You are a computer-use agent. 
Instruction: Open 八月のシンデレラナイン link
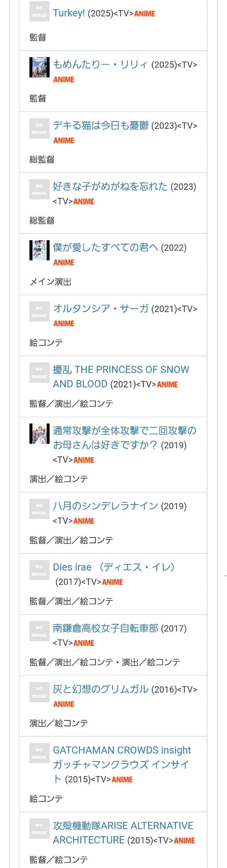[105, 506]
